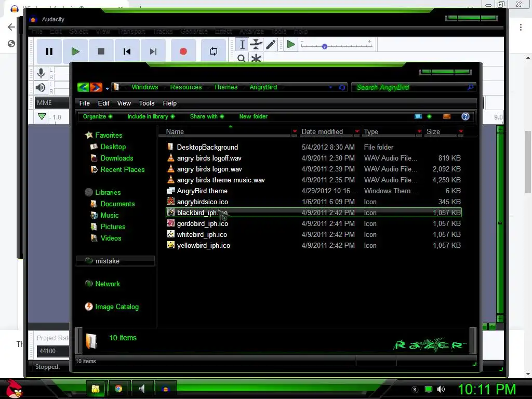
Task: Adjust the Audacity playback speed slider
Action: 324,46
